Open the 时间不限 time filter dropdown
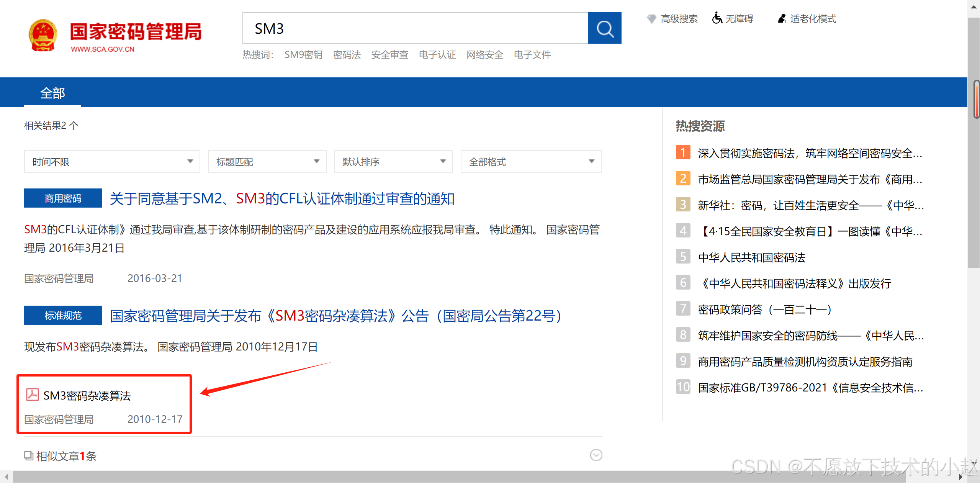Screen dimensions: 980x483 [x=112, y=162]
